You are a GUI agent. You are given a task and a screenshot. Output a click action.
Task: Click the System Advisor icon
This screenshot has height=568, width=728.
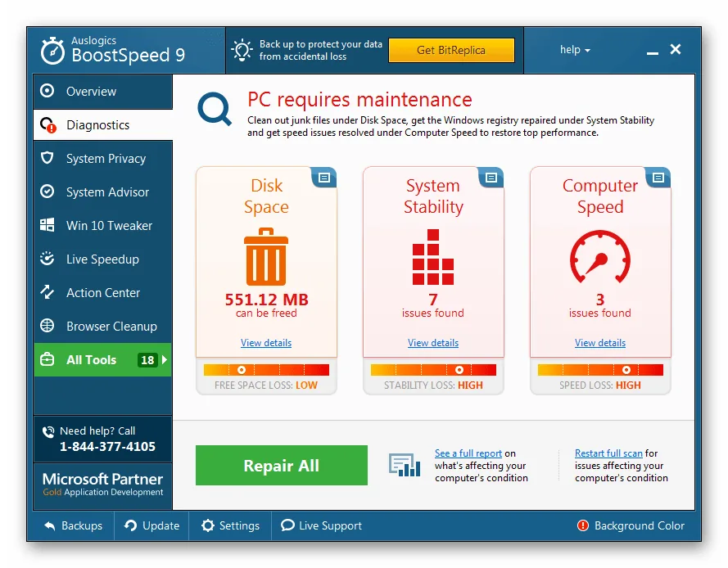[x=49, y=192]
